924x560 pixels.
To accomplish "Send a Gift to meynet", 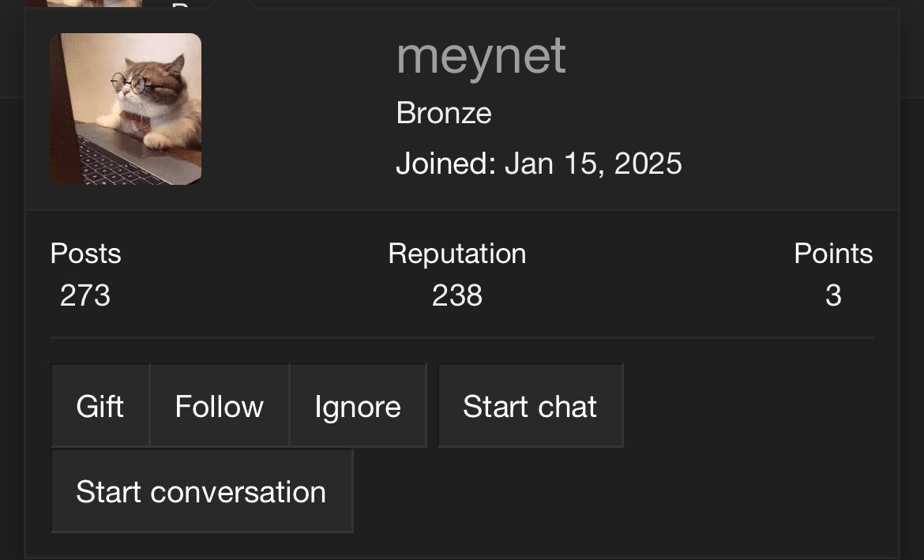I will (100, 406).
